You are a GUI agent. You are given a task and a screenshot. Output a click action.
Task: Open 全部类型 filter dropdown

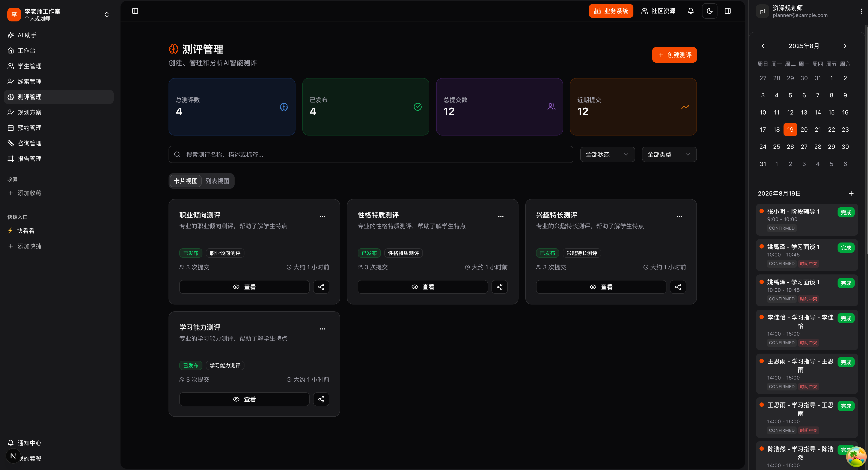(669, 154)
